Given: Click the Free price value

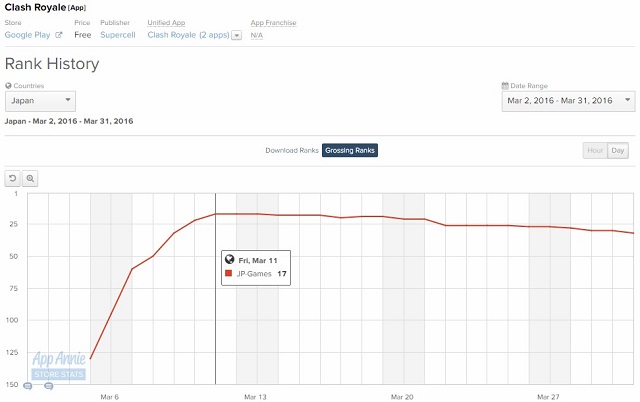Looking at the screenshot, I should (x=83, y=35).
